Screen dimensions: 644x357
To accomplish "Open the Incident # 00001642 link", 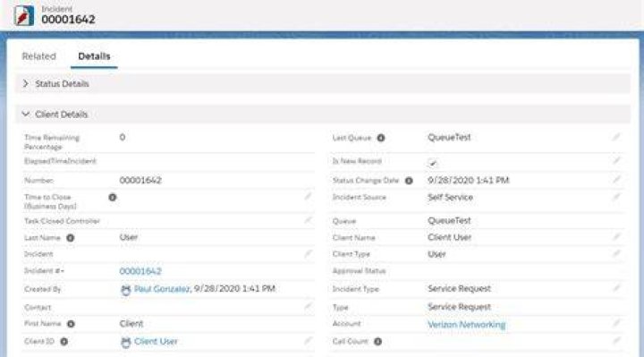I will point(140,271).
